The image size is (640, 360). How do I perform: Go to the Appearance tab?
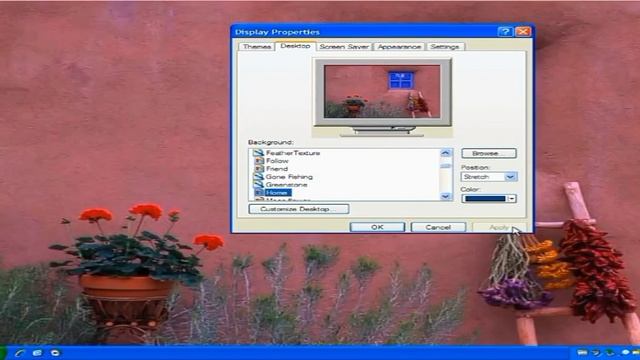click(x=399, y=47)
